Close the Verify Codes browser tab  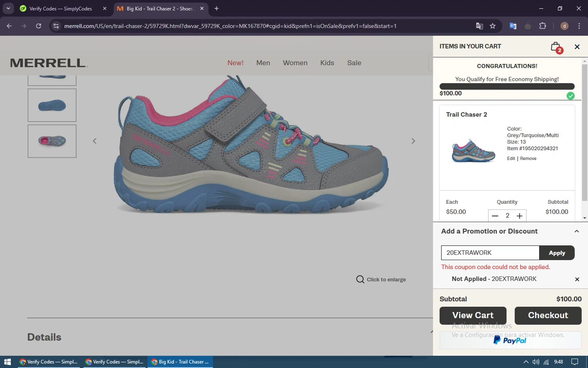pos(105,9)
